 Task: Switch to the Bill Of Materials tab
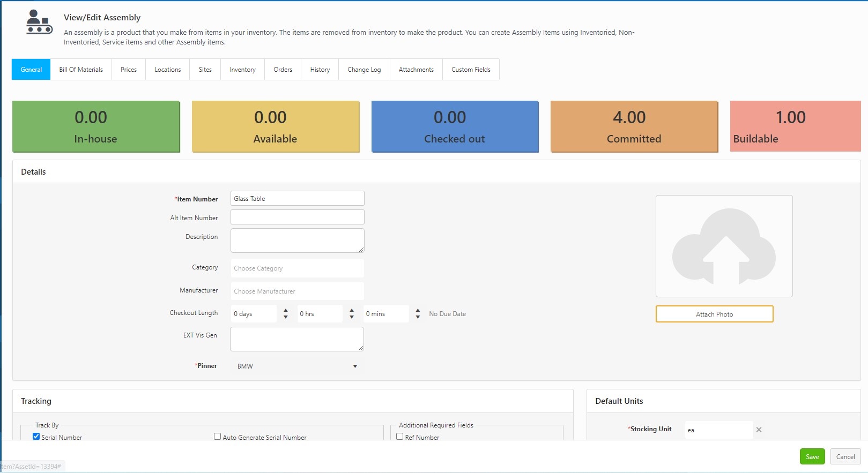pos(81,70)
